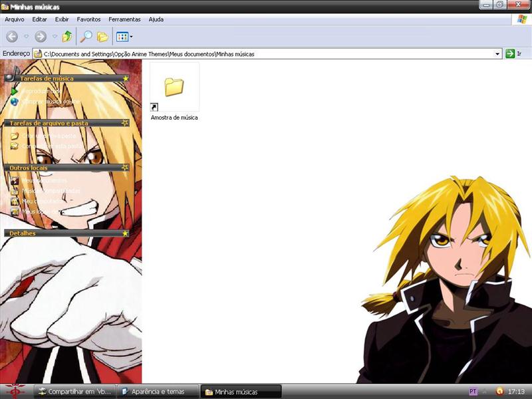
Task: Open the Arquivo menu
Action: pos(14,19)
